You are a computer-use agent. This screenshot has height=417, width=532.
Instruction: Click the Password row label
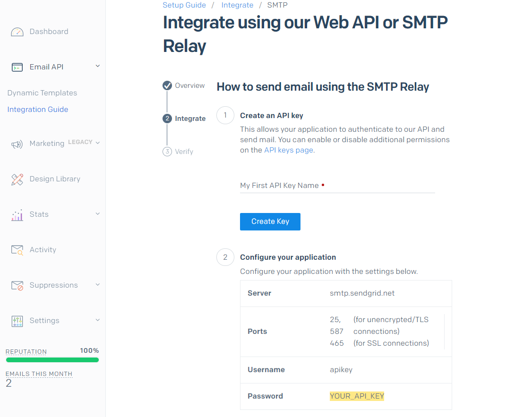click(265, 396)
